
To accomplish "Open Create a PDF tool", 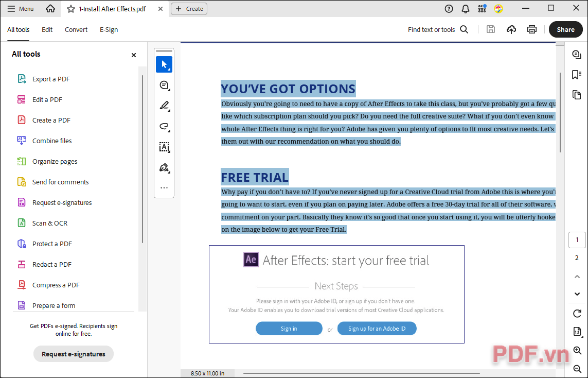I will [x=44, y=120].
